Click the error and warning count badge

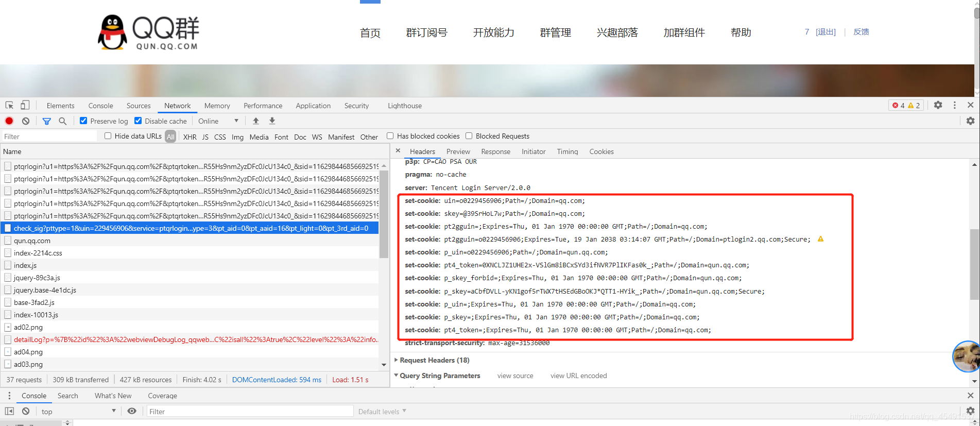[906, 105]
